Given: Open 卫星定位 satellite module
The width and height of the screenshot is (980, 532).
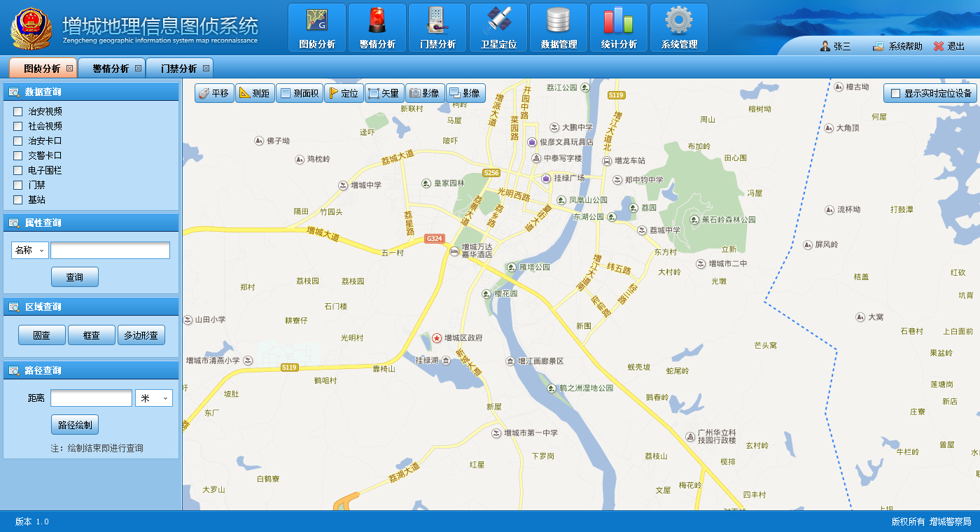Looking at the screenshot, I should click(498, 27).
